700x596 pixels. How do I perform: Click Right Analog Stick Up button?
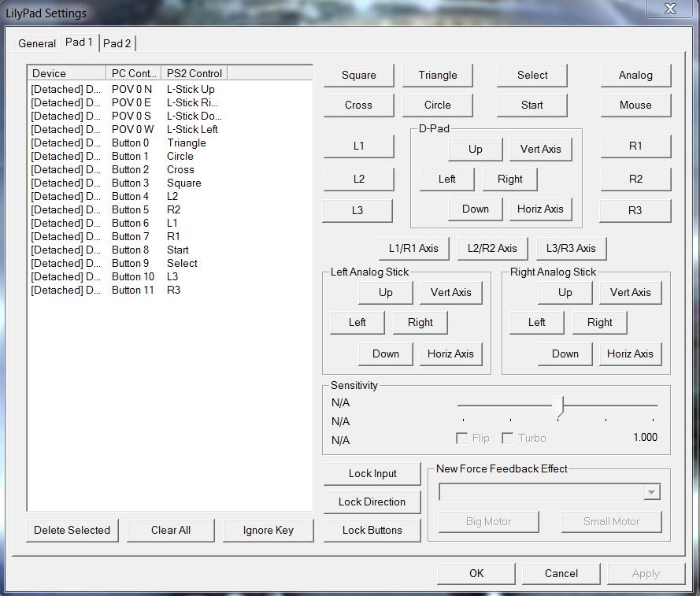(x=565, y=292)
